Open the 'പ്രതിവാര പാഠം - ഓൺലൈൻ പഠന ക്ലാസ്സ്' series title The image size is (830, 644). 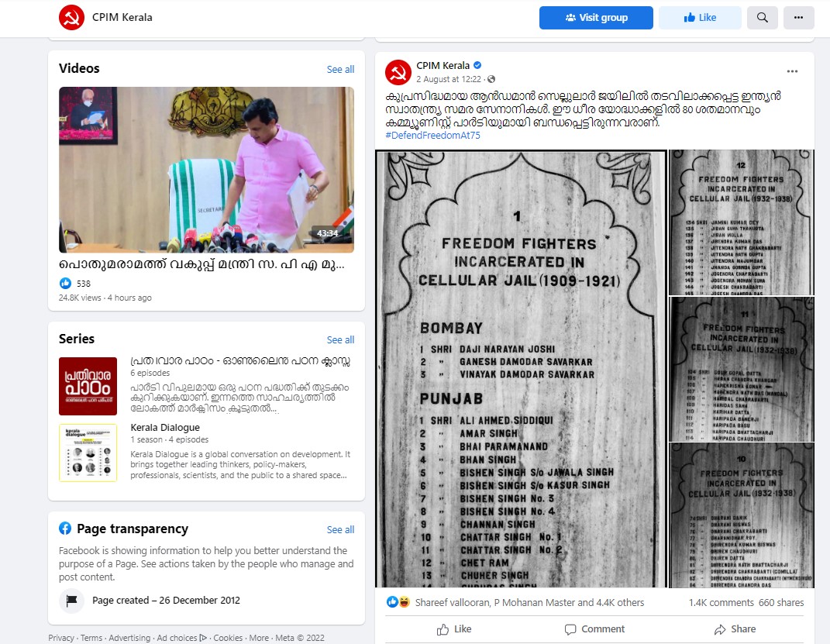tap(241, 361)
